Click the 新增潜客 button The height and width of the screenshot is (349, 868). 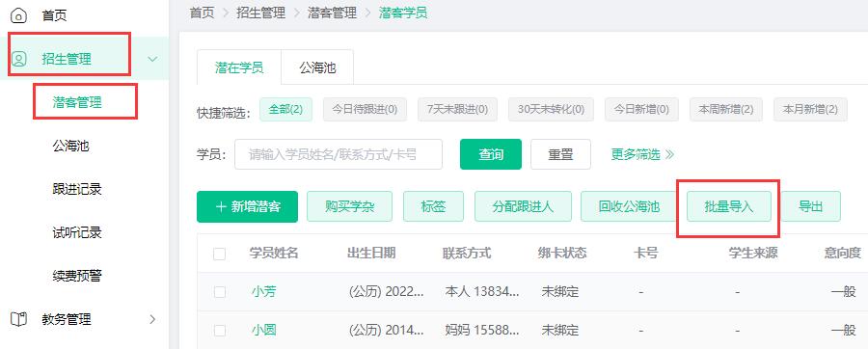tap(248, 207)
